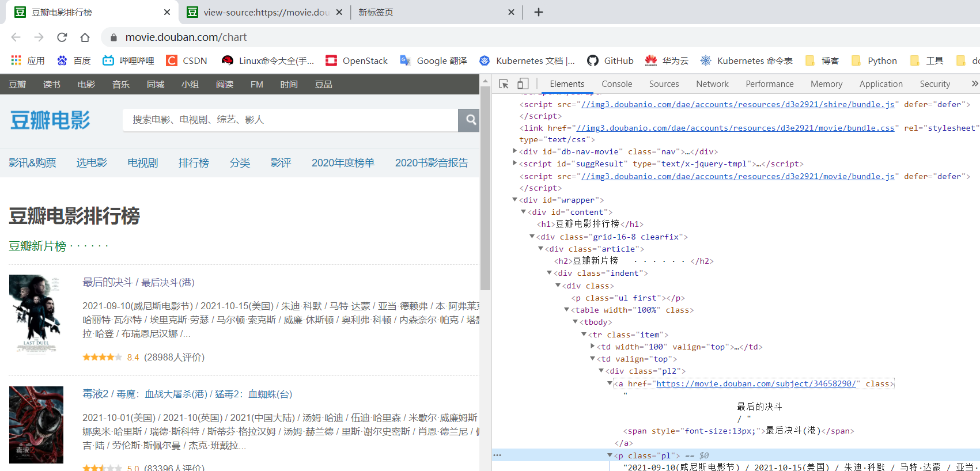Click the site security lock icon

coord(113,37)
